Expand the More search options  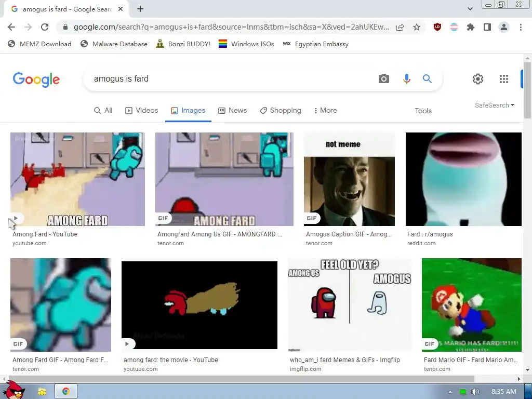click(325, 111)
